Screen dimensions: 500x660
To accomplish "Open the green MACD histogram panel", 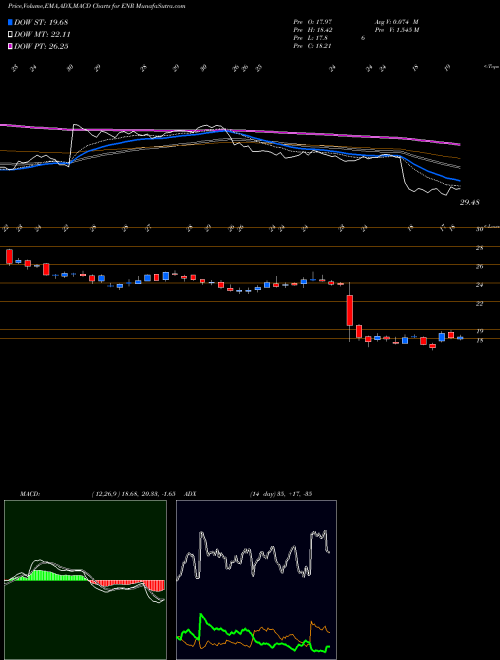I will pyautogui.click(x=85, y=580).
